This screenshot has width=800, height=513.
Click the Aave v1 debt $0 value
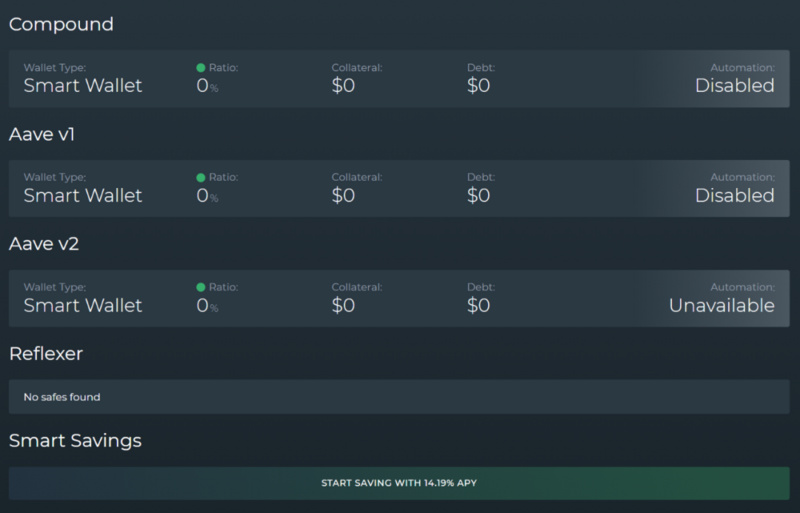tap(478, 196)
